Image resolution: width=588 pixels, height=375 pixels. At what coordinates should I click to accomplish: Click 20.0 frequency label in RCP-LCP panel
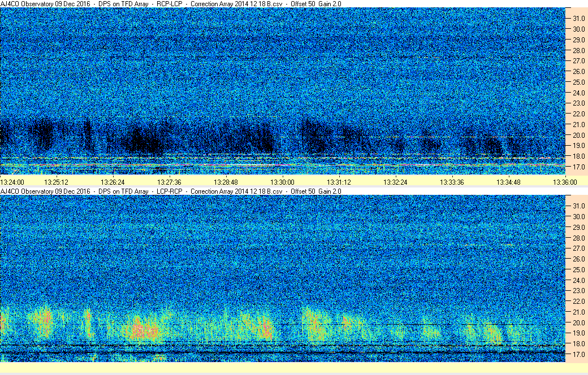tap(578, 135)
